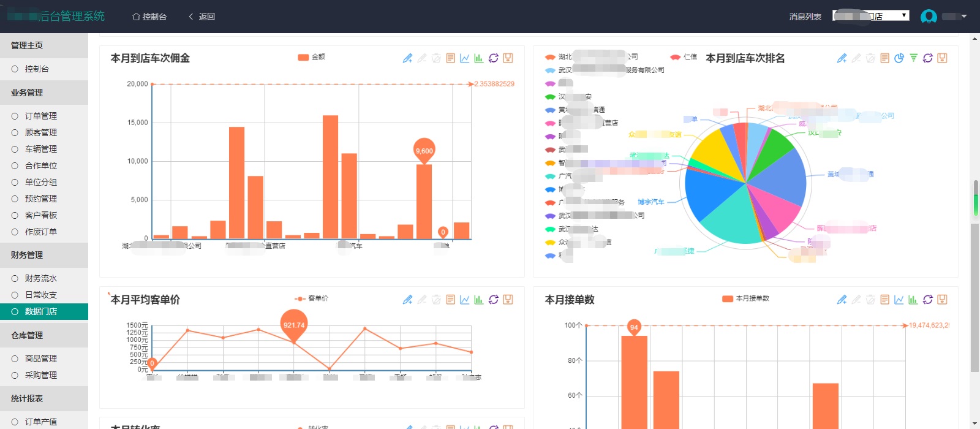Switch 本月到店车次排名 chart to funnel view
Screen dimensions: 980x429
(x=913, y=58)
